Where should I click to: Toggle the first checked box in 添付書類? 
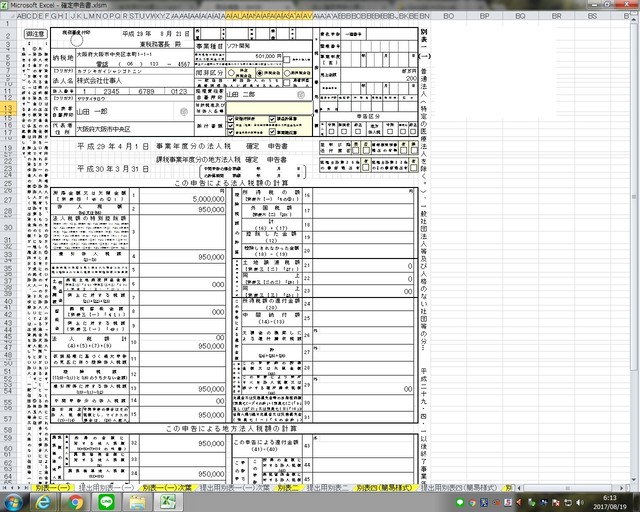231,119
